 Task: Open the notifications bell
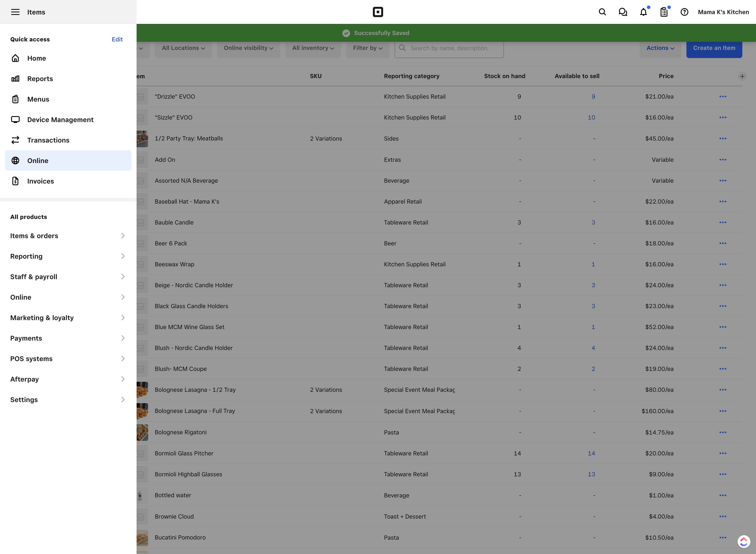[x=643, y=12]
